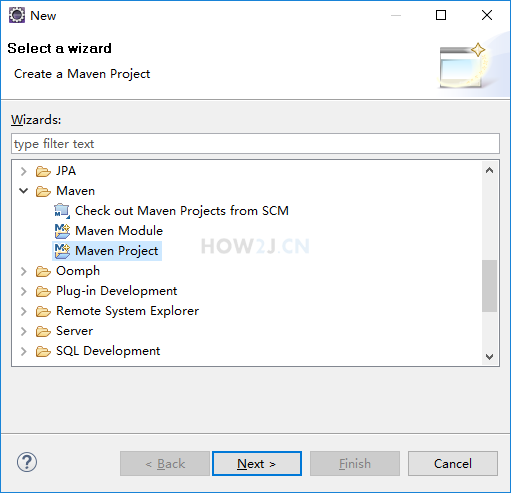The image size is (511, 493).
Task: Expand the Remote System Explorer category
Action: pos(23,311)
